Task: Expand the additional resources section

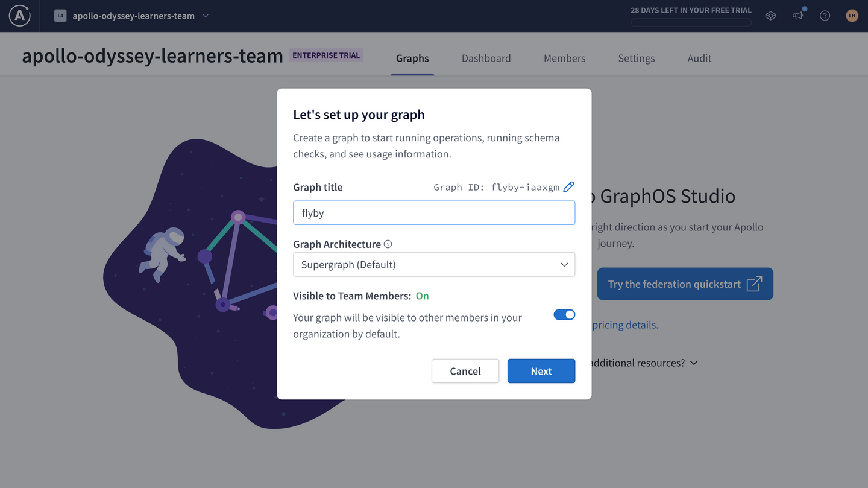Action: (x=693, y=363)
